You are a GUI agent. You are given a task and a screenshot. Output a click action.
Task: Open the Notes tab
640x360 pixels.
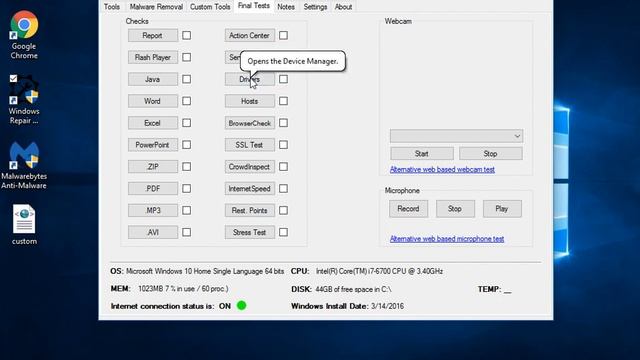[x=286, y=7]
